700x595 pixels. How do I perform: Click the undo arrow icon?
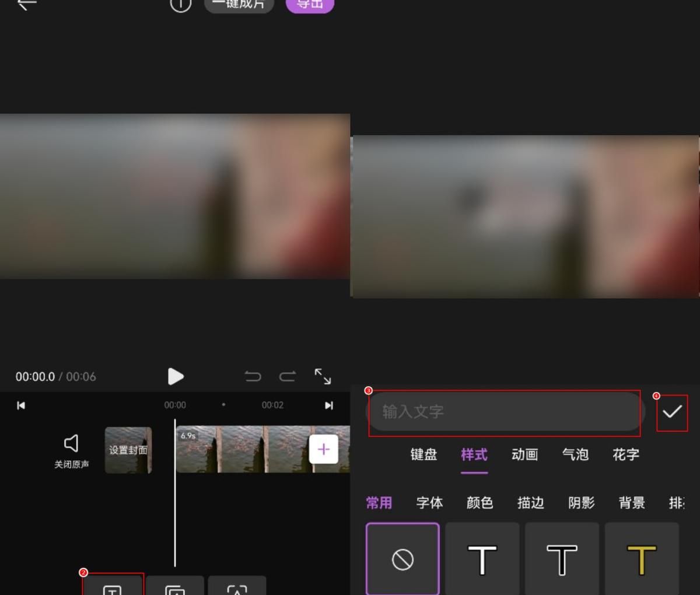[x=253, y=376]
